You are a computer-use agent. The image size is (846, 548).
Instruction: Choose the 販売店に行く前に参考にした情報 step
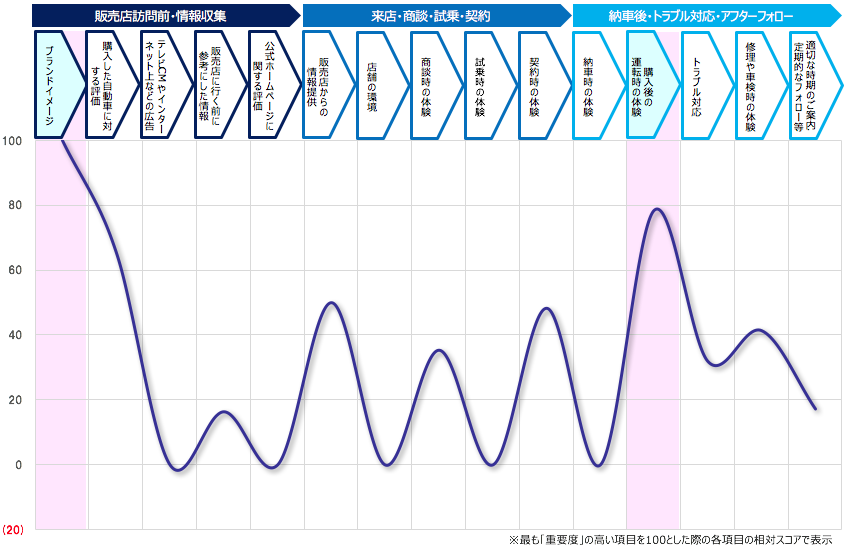coord(218,85)
